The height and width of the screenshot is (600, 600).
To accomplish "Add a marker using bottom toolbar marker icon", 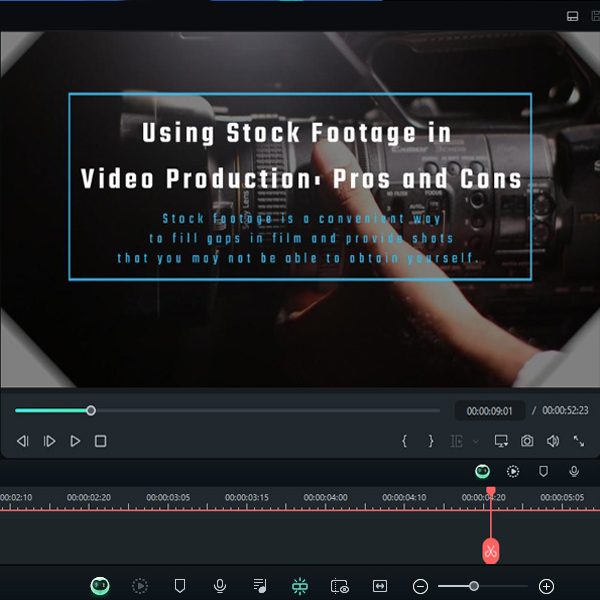I will 180,586.
